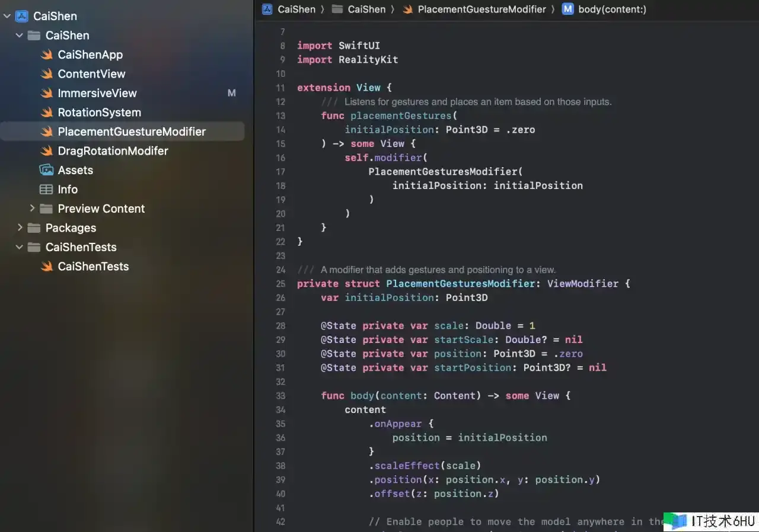The image size is (759, 532).
Task: Open the body(content:) breadcrumb menu
Action: (x=612, y=9)
